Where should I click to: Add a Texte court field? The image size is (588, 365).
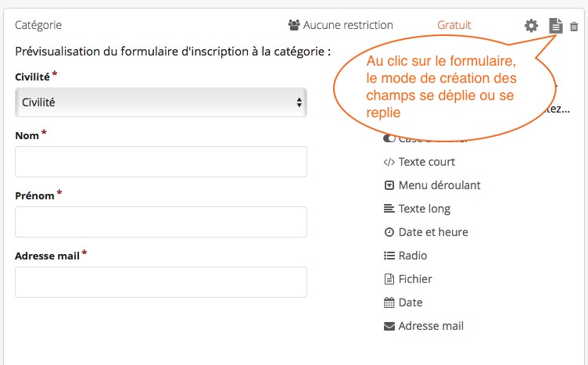[419, 162]
